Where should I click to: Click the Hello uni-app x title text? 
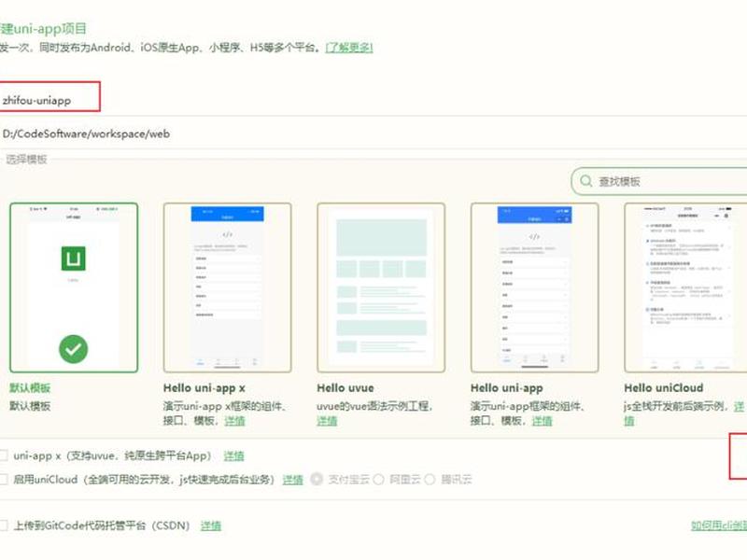click(204, 388)
